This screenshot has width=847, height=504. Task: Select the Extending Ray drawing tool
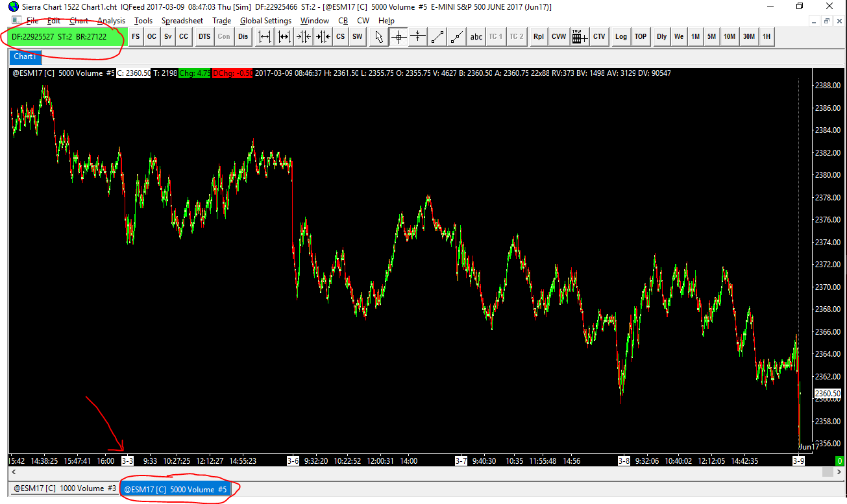point(457,37)
